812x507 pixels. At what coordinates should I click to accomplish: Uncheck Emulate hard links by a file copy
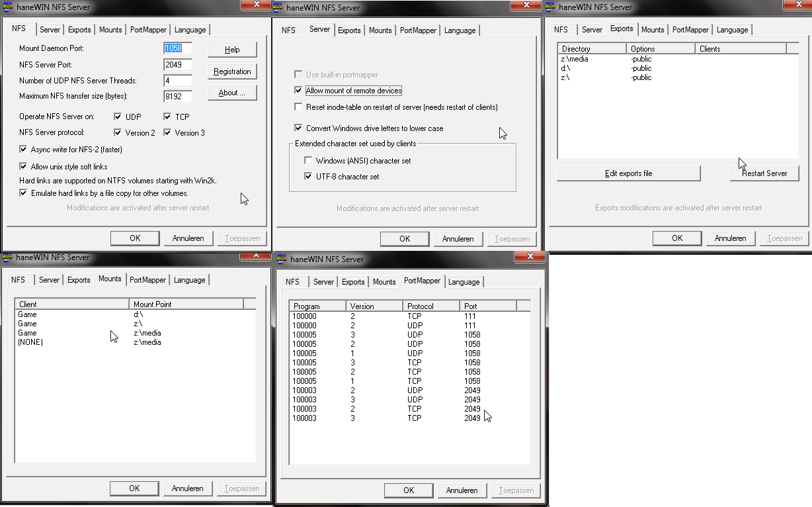coord(24,193)
